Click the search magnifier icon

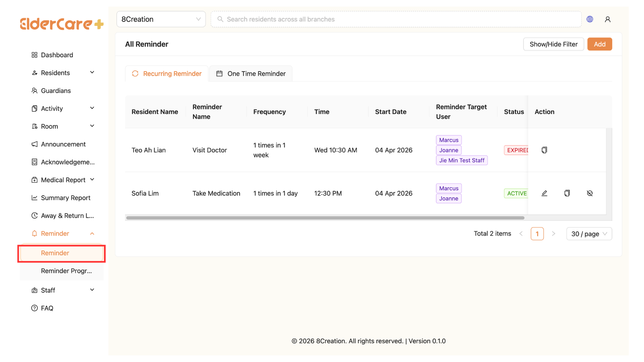(220, 19)
